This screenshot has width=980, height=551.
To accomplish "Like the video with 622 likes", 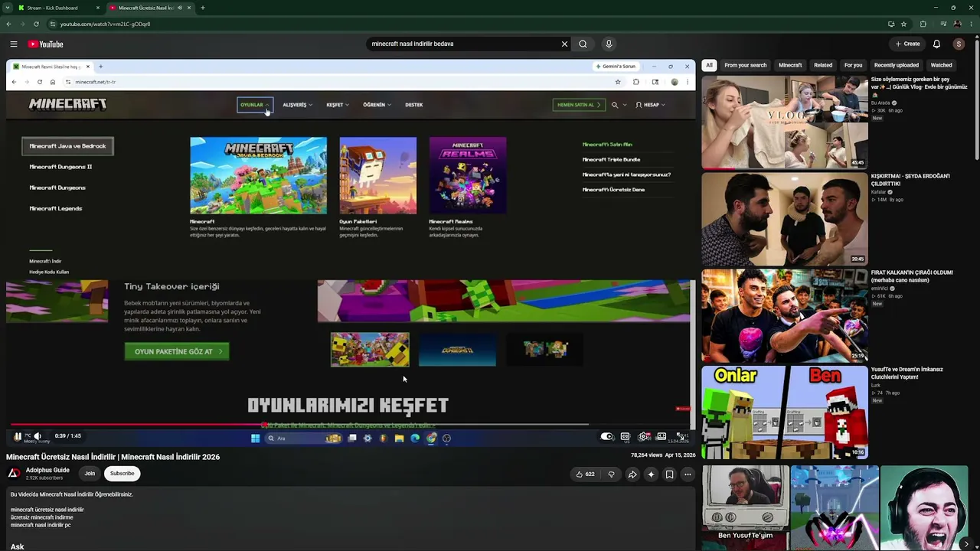I will pyautogui.click(x=586, y=474).
